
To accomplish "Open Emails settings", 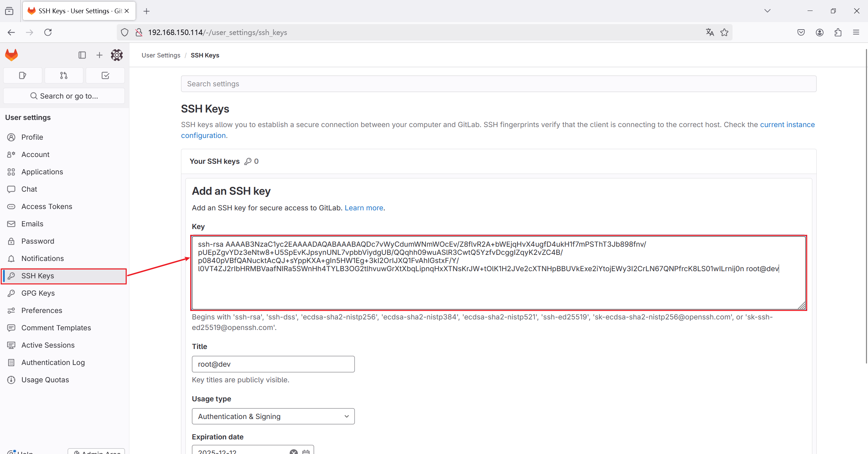I will click(x=64, y=224).
